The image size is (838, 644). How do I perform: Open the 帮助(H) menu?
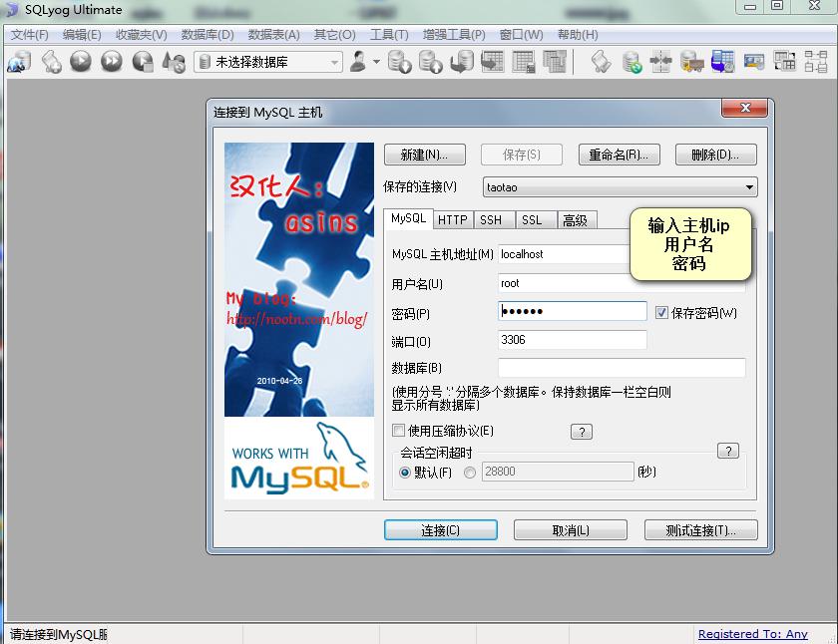click(x=578, y=35)
